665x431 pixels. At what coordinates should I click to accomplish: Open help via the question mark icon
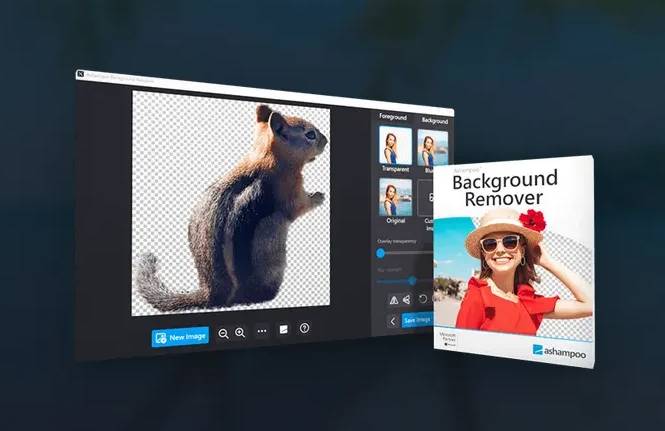(304, 328)
